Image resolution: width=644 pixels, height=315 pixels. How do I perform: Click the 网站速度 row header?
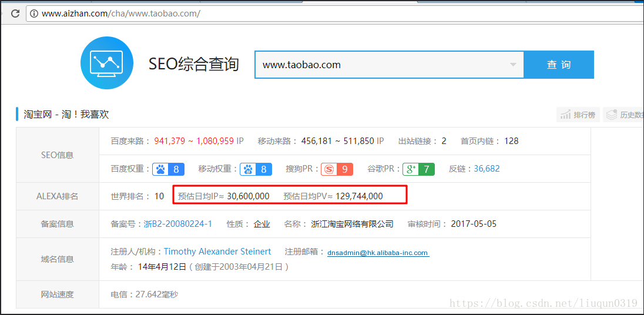click(58, 294)
